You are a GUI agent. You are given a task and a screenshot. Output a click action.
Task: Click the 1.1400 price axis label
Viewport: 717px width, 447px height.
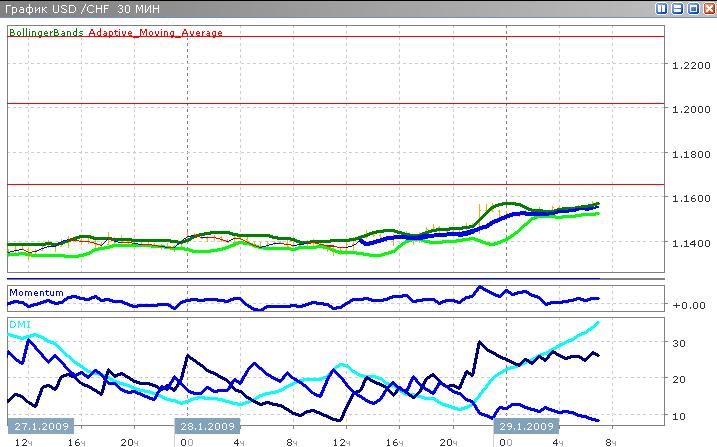[x=688, y=243]
